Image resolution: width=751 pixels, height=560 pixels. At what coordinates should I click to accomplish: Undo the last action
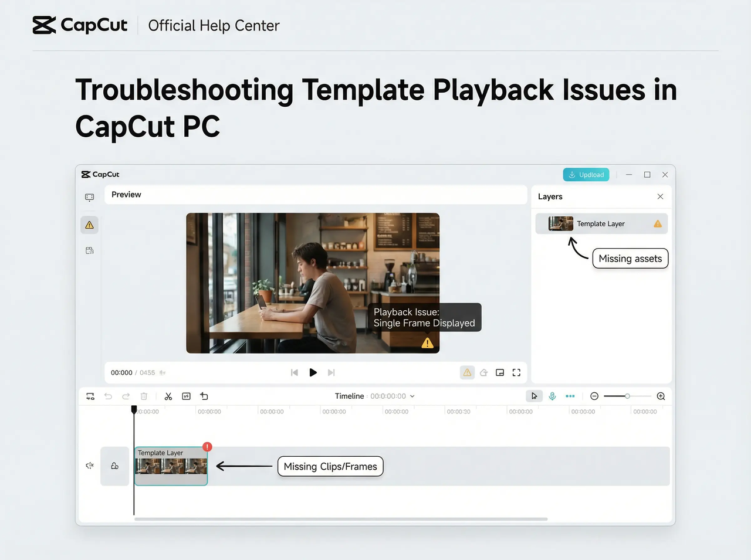coord(108,396)
